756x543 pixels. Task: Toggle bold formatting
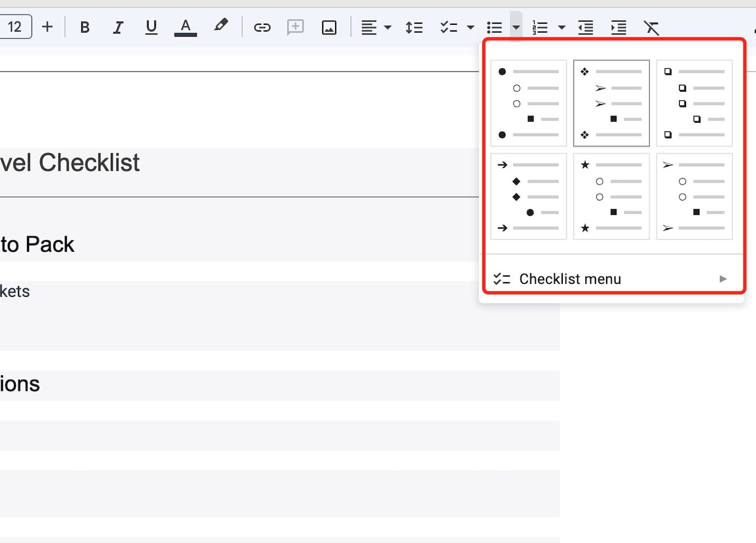pos(85,27)
